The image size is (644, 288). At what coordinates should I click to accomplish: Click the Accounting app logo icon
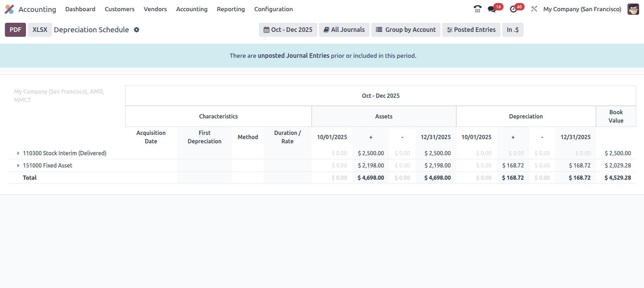tap(9, 9)
